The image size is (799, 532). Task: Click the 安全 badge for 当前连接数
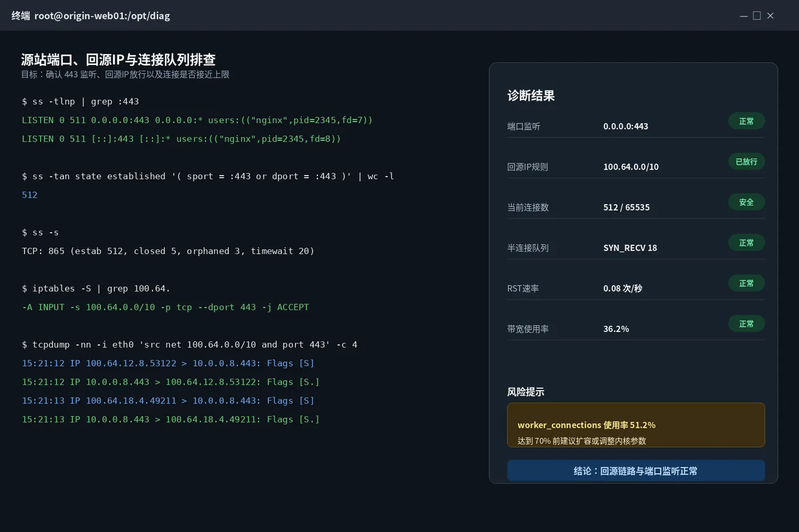pyautogui.click(x=746, y=202)
